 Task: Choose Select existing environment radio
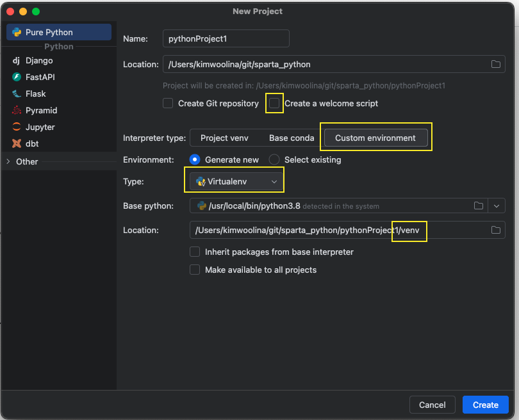click(x=274, y=159)
